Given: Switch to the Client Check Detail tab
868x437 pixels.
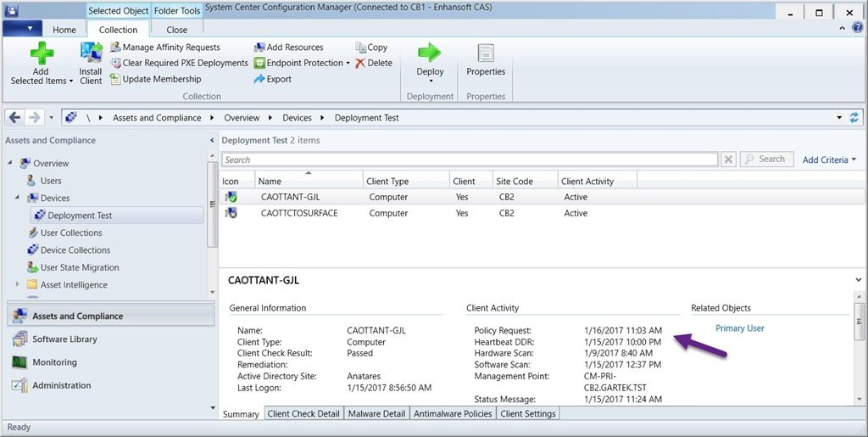Looking at the screenshot, I should 303,413.
